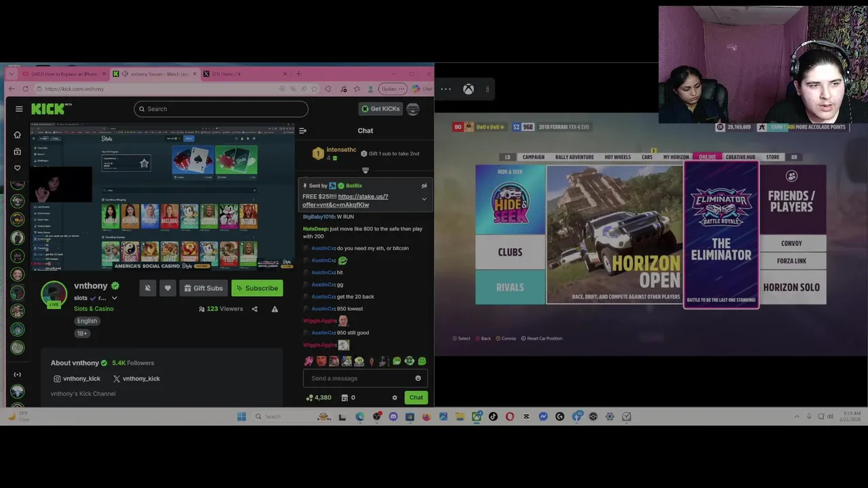
Task: Open the Clubs tile
Action: click(510, 252)
